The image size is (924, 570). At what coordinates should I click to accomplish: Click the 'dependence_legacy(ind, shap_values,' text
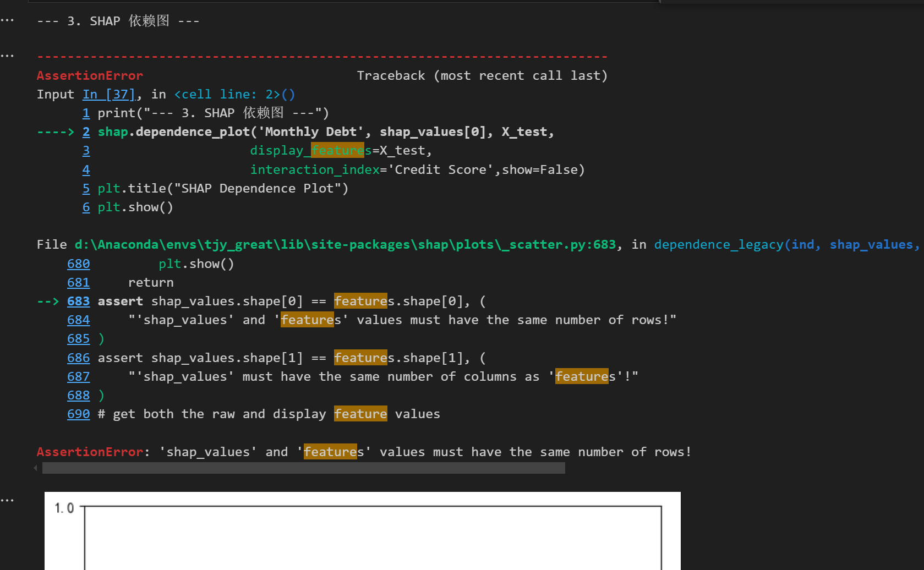click(787, 245)
